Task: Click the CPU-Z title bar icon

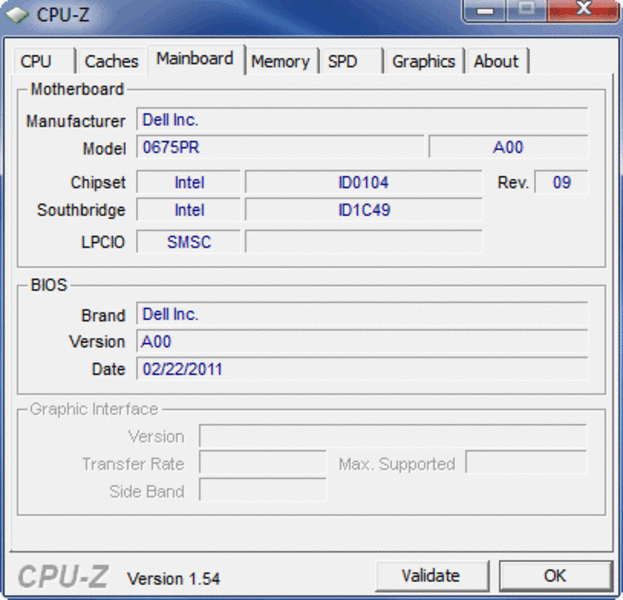Action: [x=17, y=15]
